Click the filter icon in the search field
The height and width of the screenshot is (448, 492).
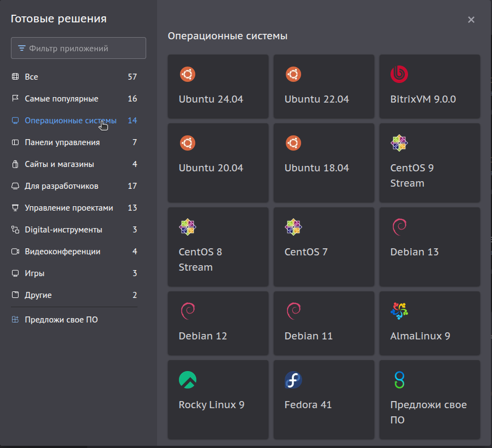[22, 49]
